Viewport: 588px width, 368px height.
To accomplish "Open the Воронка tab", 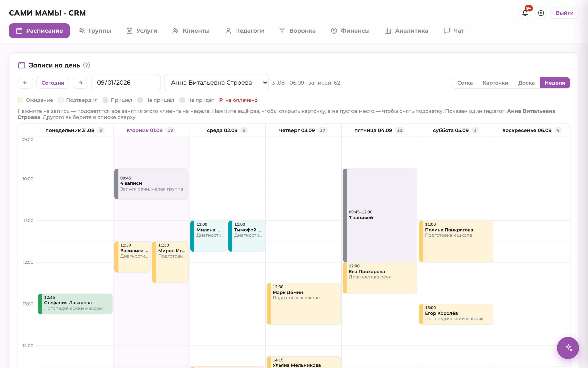I will point(297,31).
